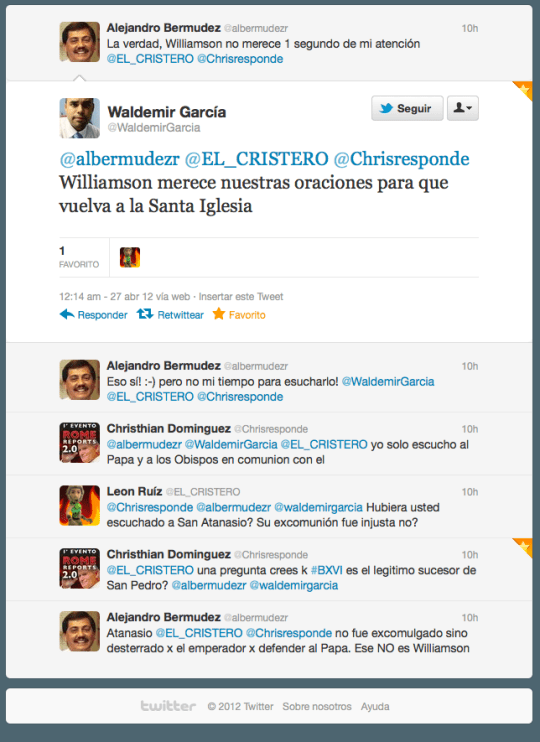Click the orange favorited corner star on main tweet

point(522,90)
